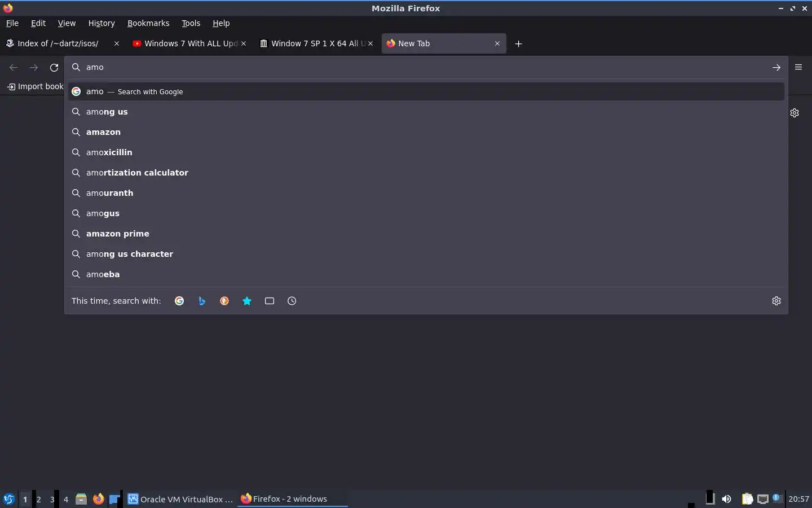Image resolution: width=812 pixels, height=508 pixels.
Task: Open the File menu
Action: click(x=12, y=23)
